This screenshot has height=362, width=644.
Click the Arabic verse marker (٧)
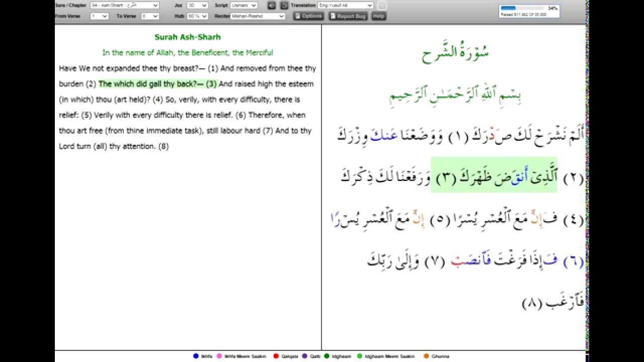point(435,261)
